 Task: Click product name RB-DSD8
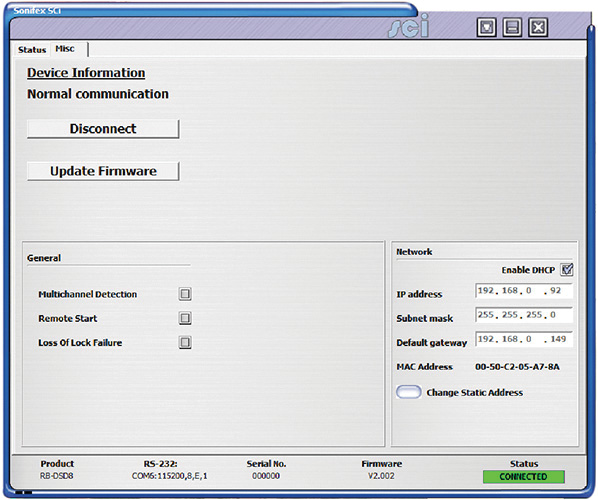(56, 476)
